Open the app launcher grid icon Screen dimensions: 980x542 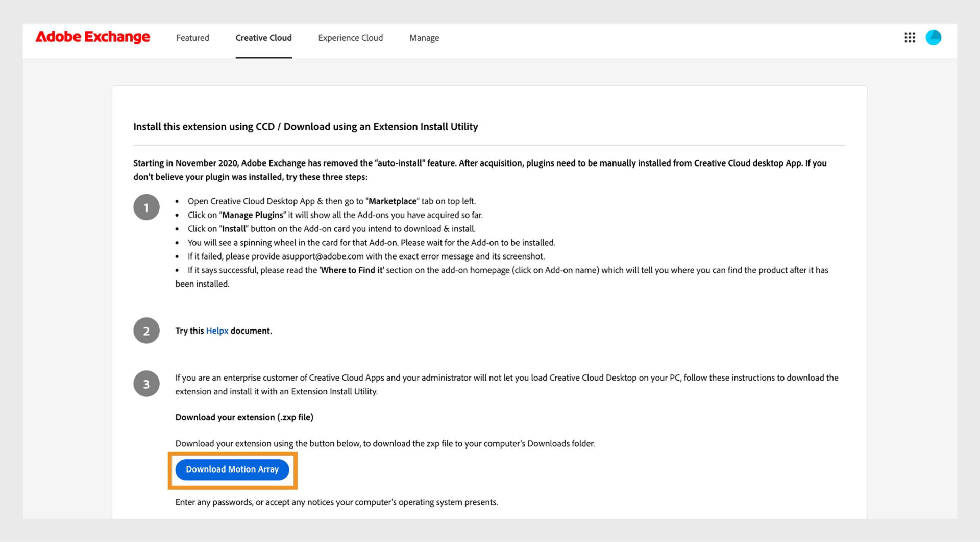tap(910, 37)
